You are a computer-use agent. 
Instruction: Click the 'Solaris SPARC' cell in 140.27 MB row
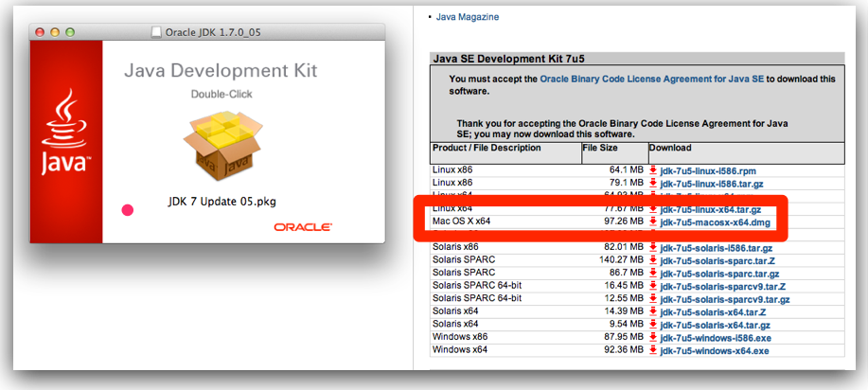click(x=464, y=259)
